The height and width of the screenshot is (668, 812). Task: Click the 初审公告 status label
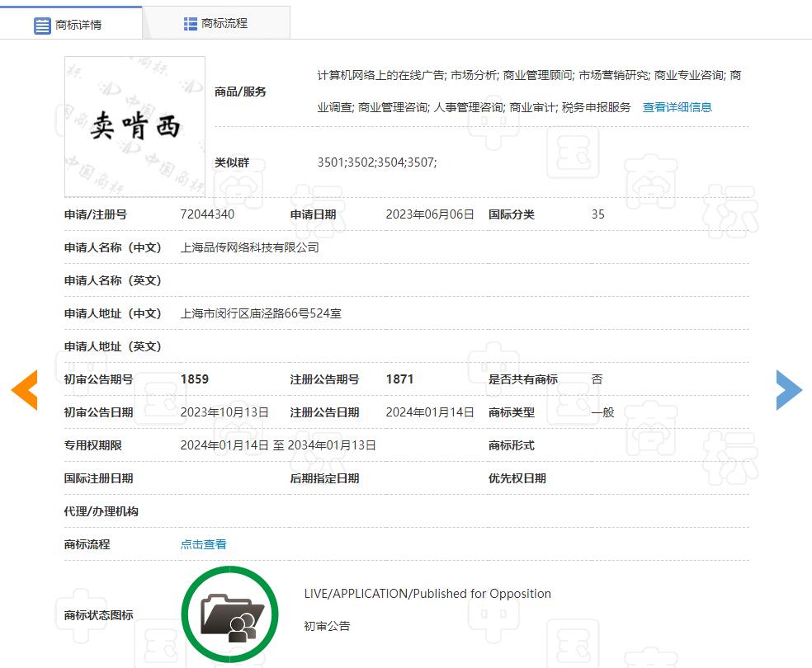coord(327,626)
